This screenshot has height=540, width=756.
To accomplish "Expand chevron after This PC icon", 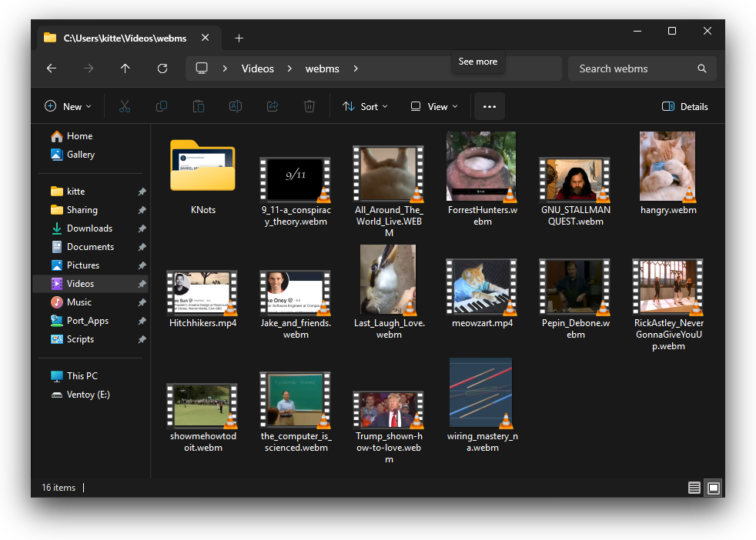I will [x=225, y=68].
